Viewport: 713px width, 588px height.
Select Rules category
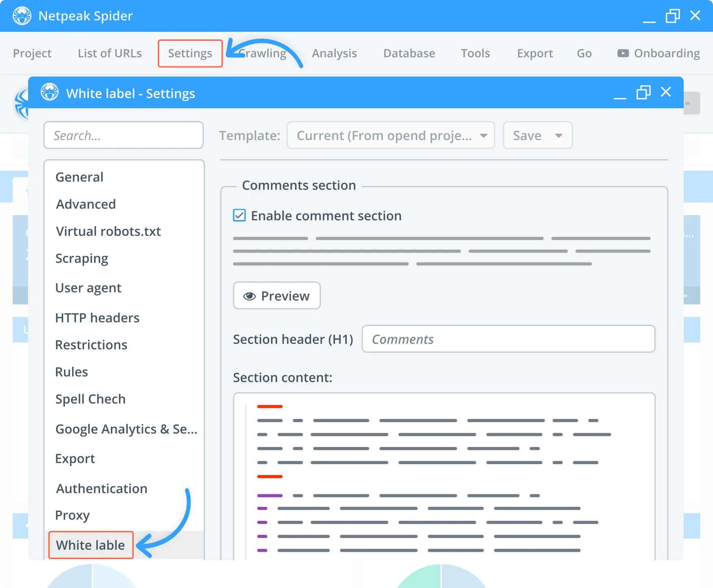71,372
